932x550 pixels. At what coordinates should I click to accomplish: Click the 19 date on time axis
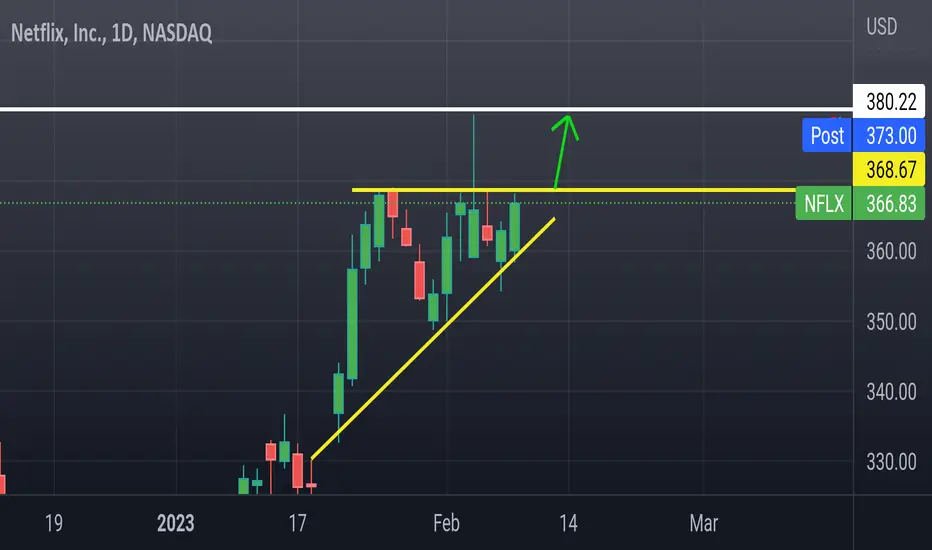(x=53, y=523)
